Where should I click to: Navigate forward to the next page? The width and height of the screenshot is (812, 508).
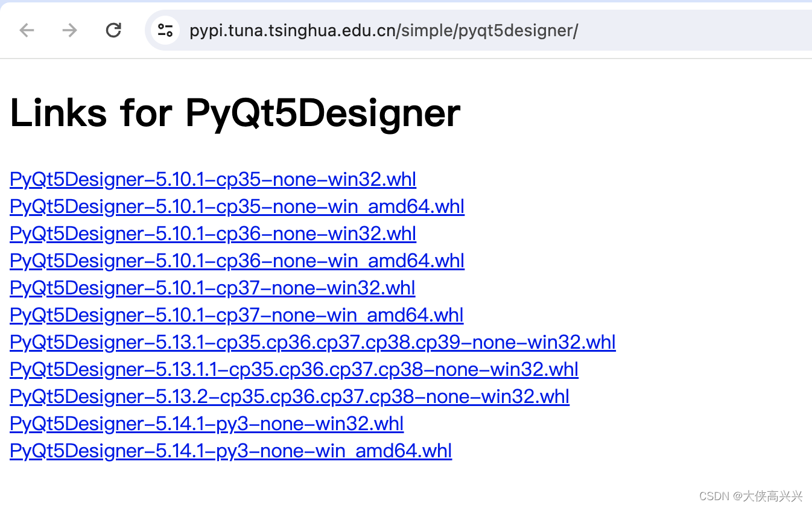(69, 30)
